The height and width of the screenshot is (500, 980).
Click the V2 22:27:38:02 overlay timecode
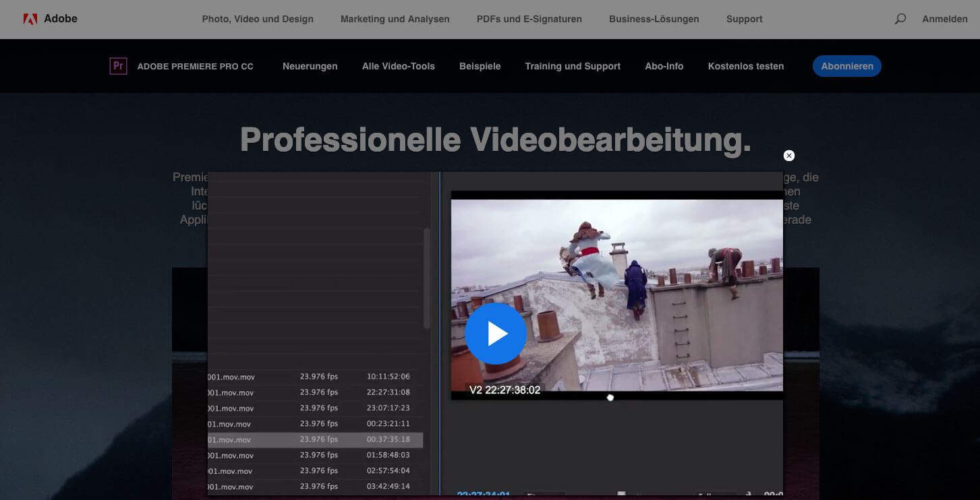[505, 390]
